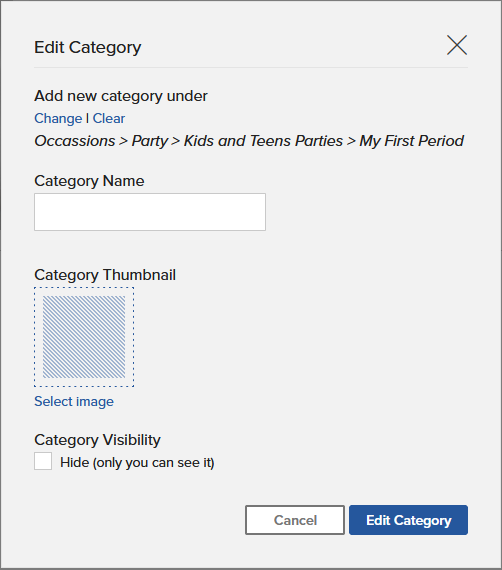This screenshot has height=570, width=502.
Task: Click the divider line under the dialog title
Action: [251, 67]
